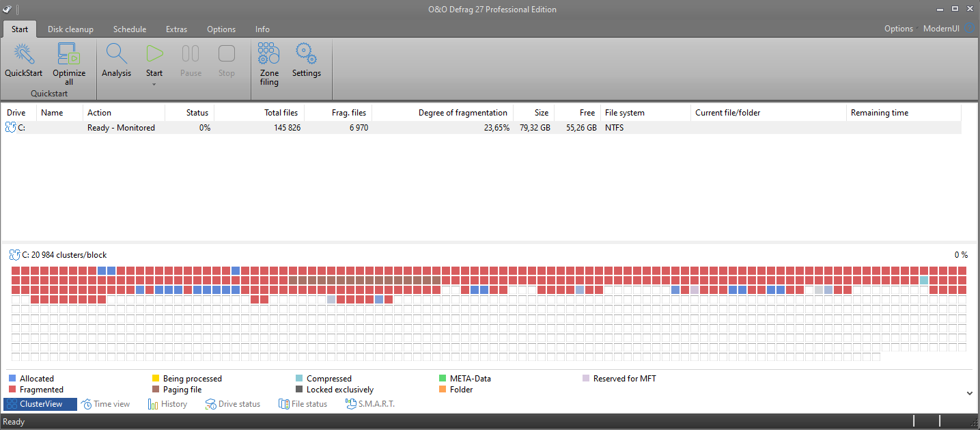This screenshot has width=980, height=430.
Task: Sort by Action column header
Action: pyautogui.click(x=124, y=113)
